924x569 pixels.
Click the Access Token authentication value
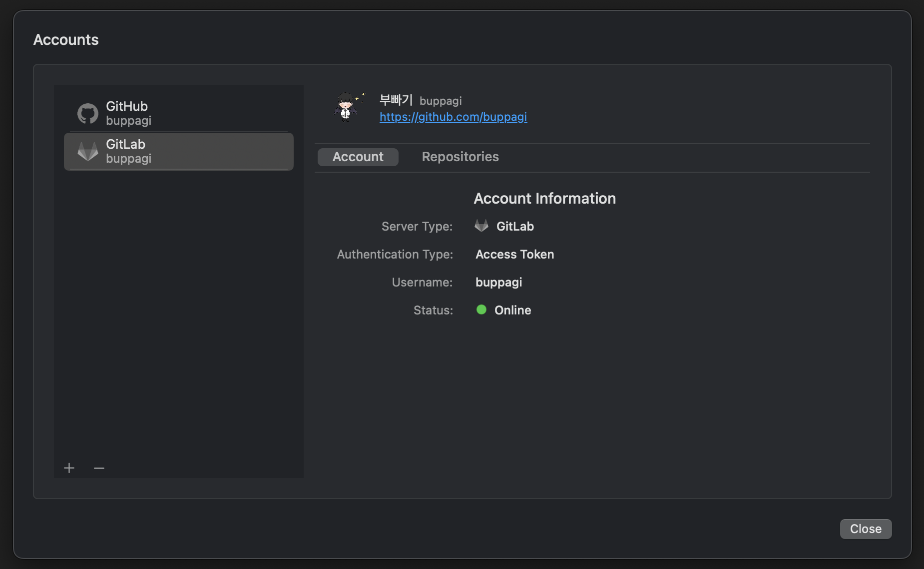click(515, 254)
